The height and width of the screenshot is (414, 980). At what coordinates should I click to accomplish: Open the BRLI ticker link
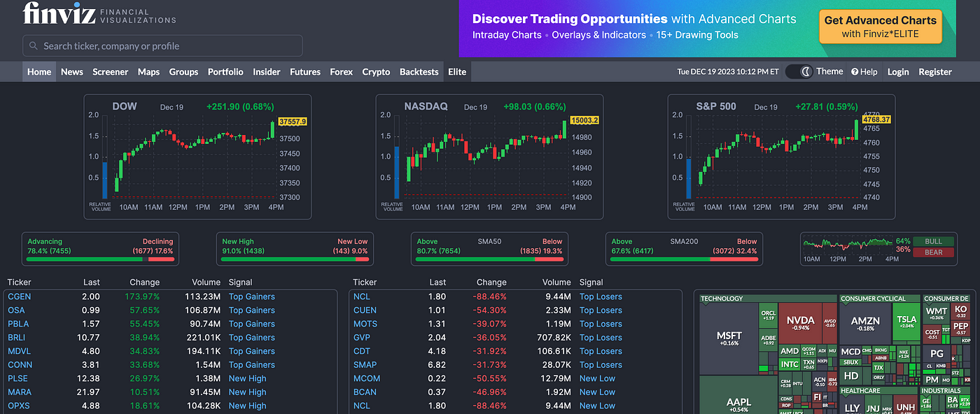point(17,337)
